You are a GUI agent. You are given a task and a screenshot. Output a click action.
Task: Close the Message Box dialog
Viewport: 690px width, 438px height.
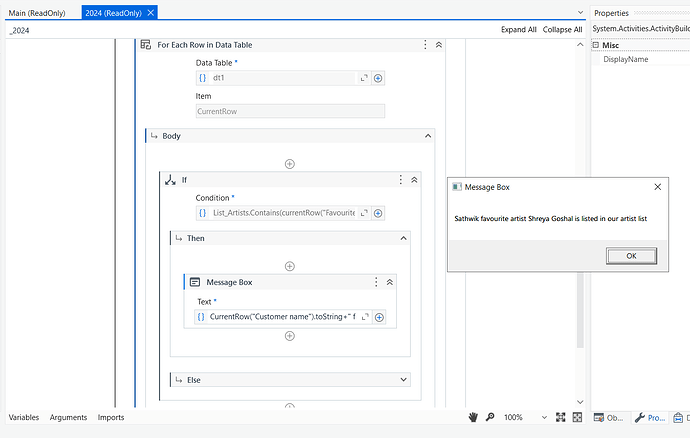coord(657,187)
